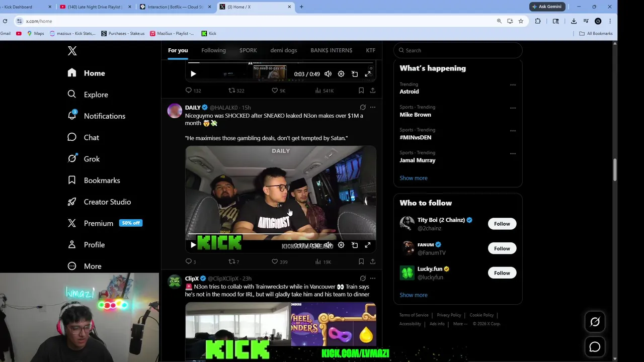Screen dimensions: 644x362
Task: Open Creator Studio in the sidebar
Action: click(100, 202)
